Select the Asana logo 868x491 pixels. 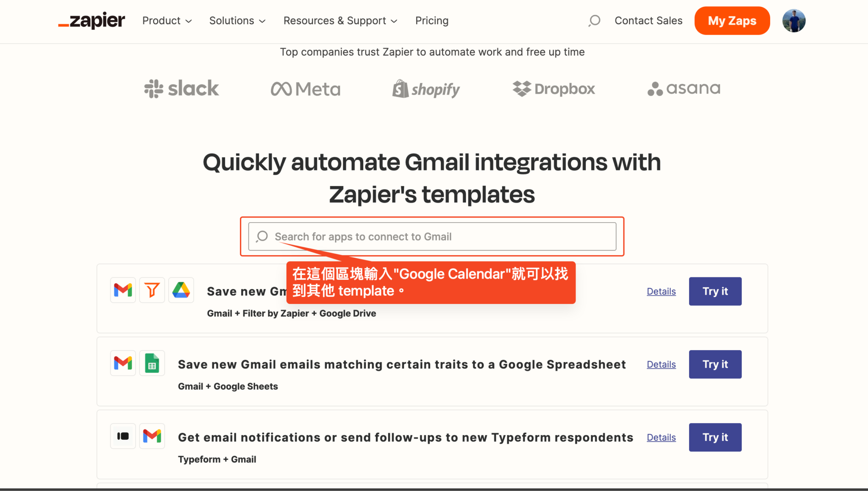(683, 89)
